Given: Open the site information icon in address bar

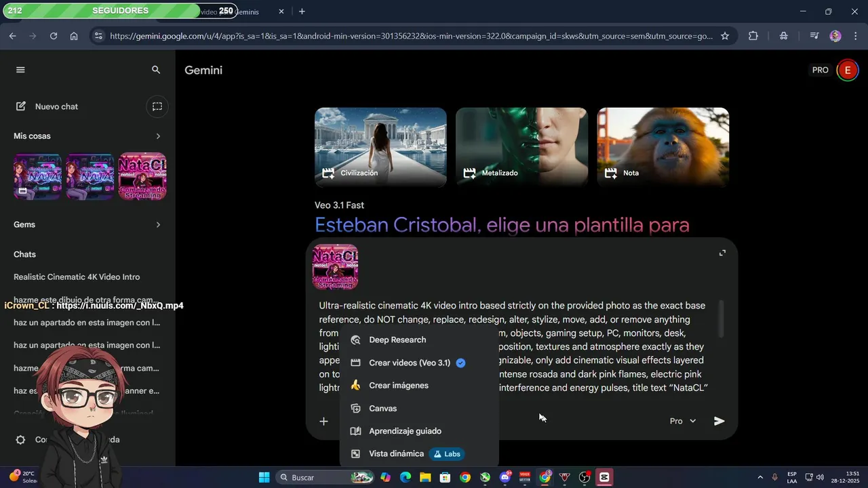Looking at the screenshot, I should click(x=98, y=36).
